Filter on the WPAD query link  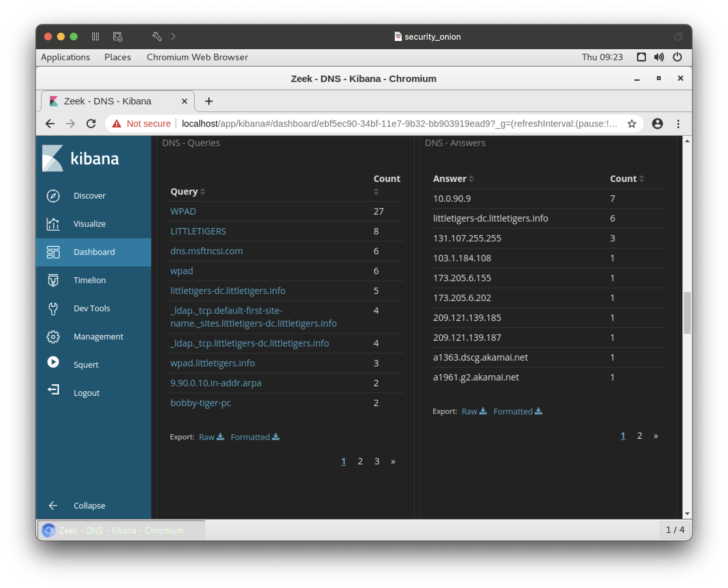(183, 211)
